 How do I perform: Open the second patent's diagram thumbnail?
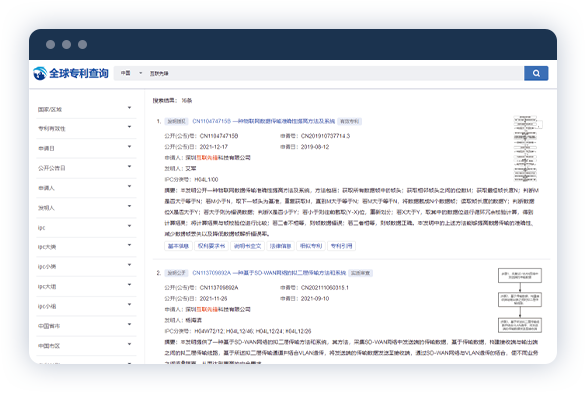520,300
